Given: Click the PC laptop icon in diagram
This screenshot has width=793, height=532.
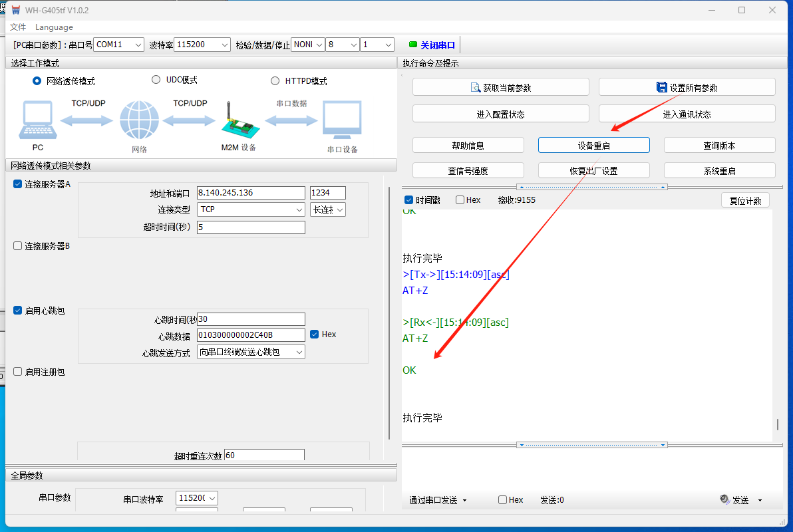Looking at the screenshot, I should (37, 120).
